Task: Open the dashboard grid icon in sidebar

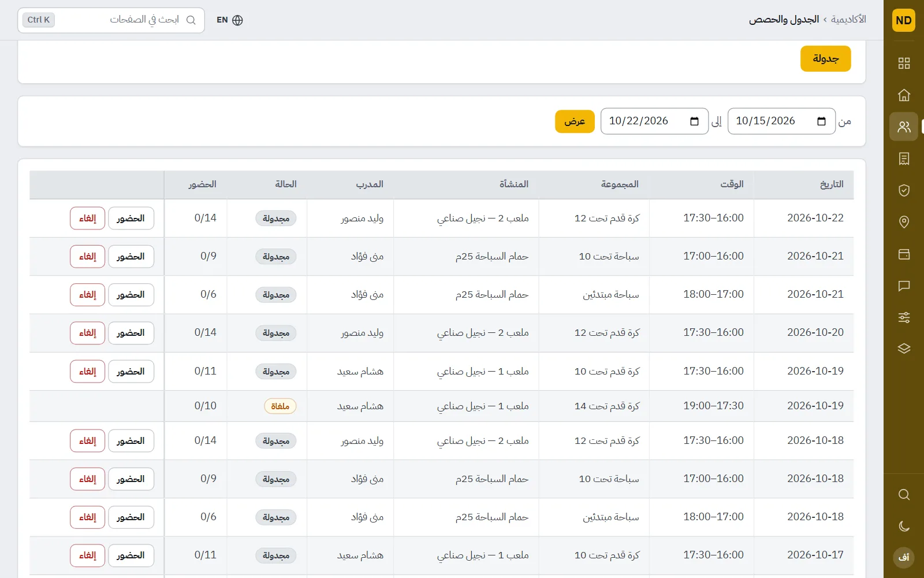Action: pos(904,64)
